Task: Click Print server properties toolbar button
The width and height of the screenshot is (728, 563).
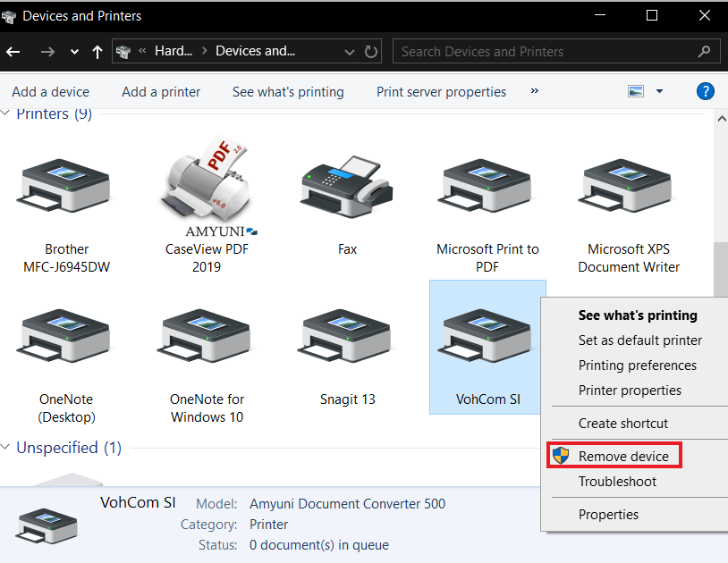Action: tap(441, 92)
